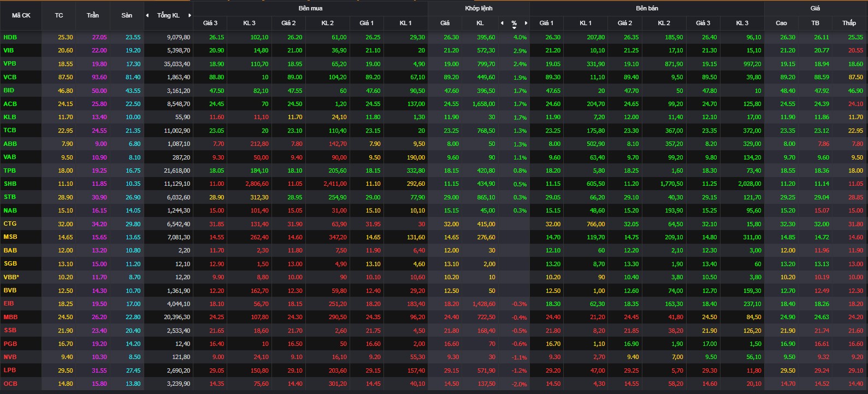Click EIB matched volume 1,428,60
Screen dimensions: 868x394
pos(483,304)
